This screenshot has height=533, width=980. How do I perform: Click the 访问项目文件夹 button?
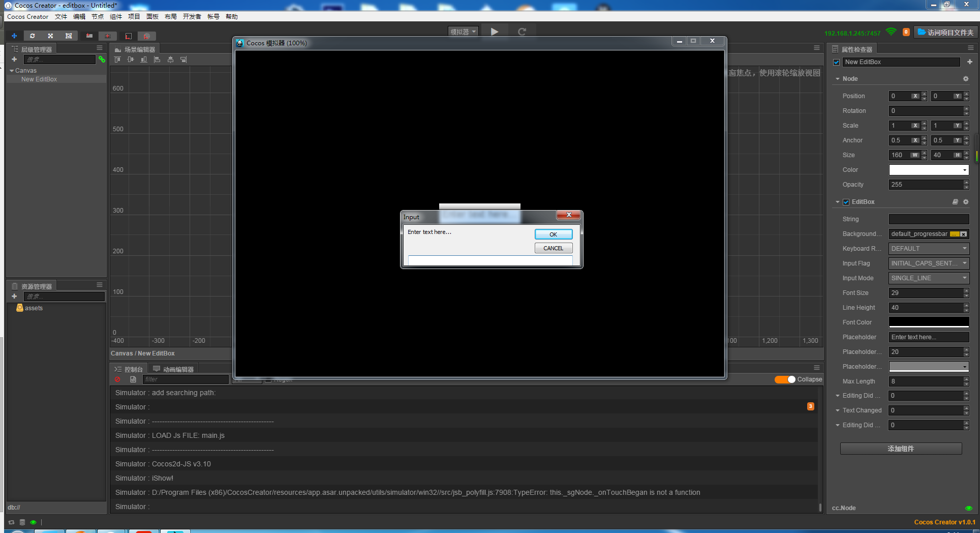(945, 32)
